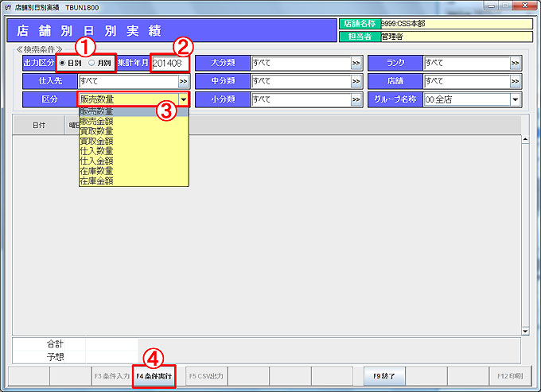Open ランク selection with >> button
The image size is (541, 392).
[x=515, y=64]
